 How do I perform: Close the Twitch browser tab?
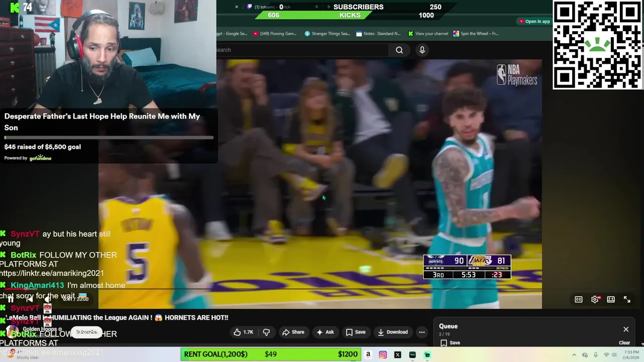point(316,7)
